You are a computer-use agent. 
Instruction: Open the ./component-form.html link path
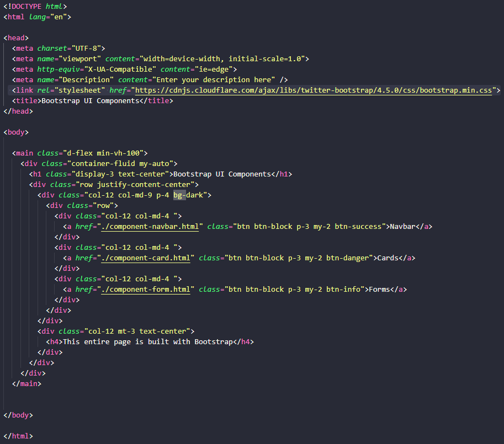146,289
